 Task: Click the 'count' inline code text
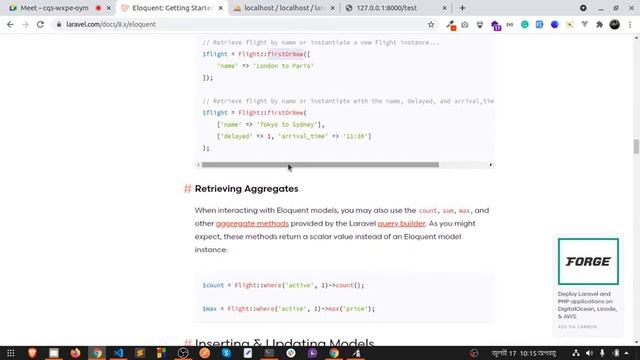point(427,211)
